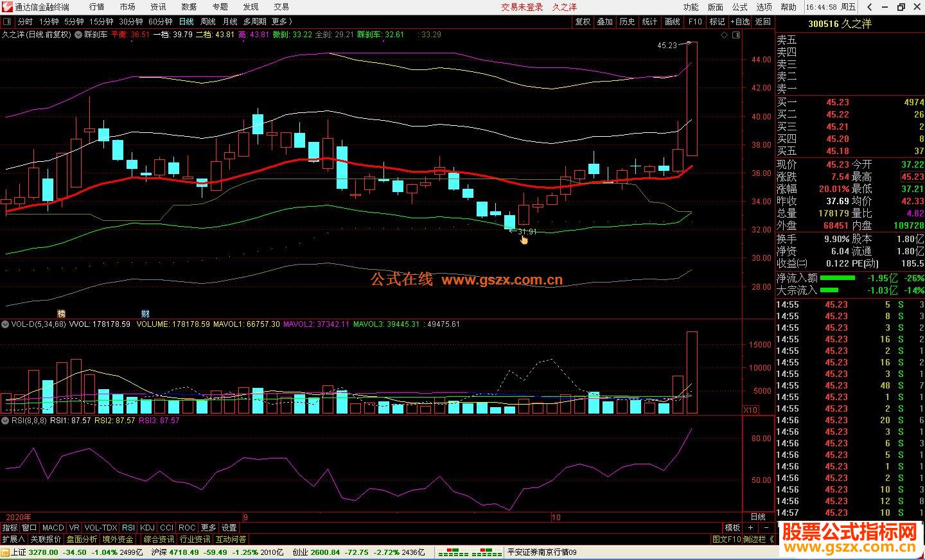This screenshot has height=560, width=925.
Task: Open the 盘面分析 tab
Action: (82, 539)
